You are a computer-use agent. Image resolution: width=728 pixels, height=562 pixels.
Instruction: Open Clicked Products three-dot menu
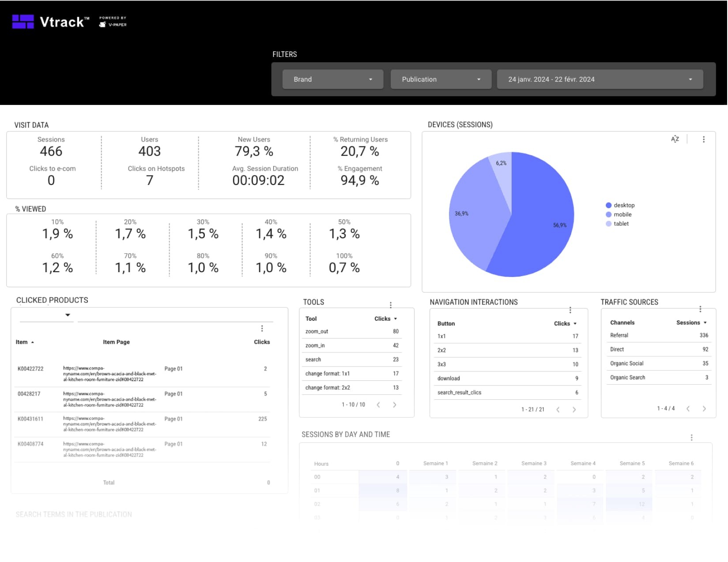point(262,329)
